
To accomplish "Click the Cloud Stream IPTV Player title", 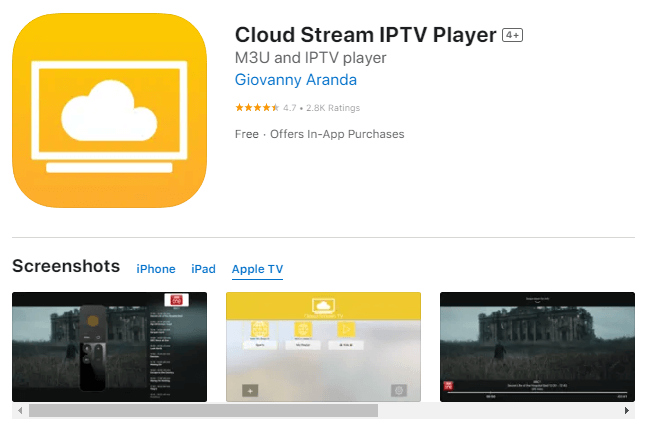I will (x=365, y=34).
